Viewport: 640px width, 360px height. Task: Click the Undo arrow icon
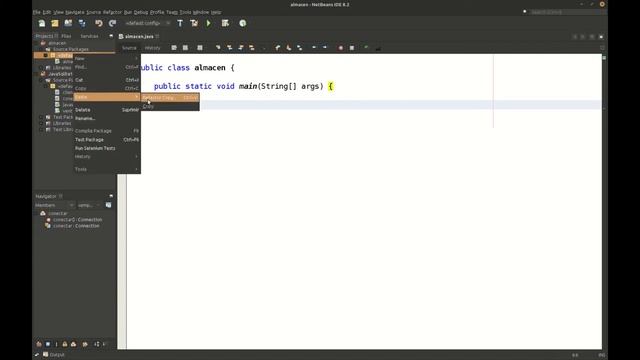(x=98, y=23)
